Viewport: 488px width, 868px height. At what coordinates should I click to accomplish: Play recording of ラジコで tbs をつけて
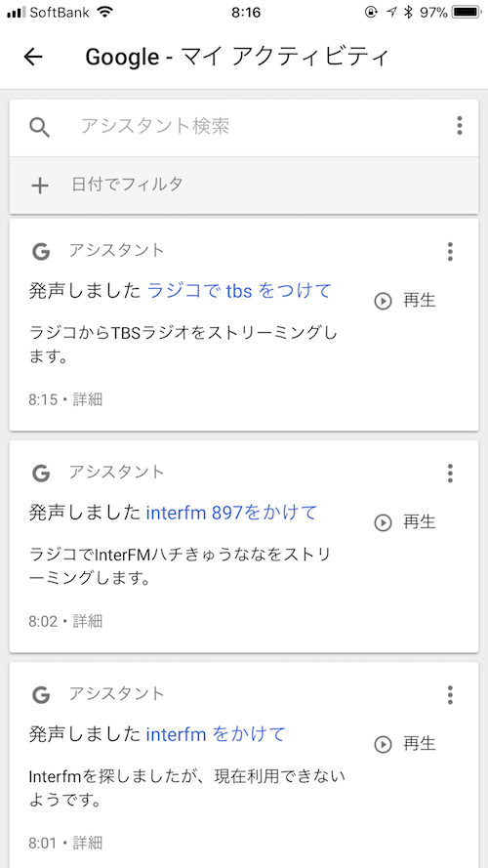(x=405, y=301)
